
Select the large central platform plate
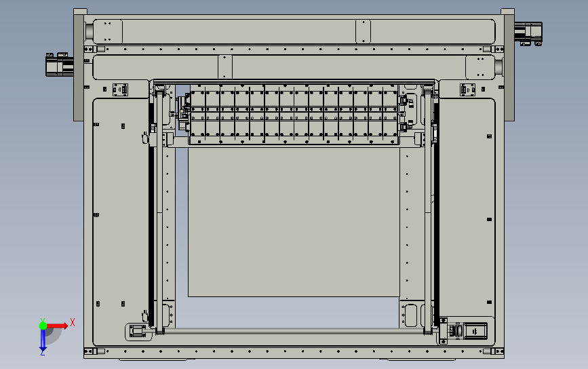click(294, 222)
